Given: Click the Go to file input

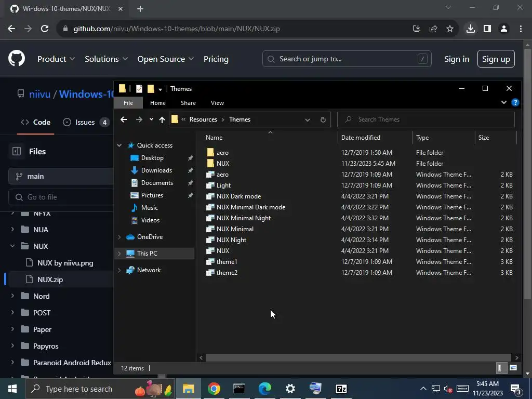Looking at the screenshot, I should [61, 197].
